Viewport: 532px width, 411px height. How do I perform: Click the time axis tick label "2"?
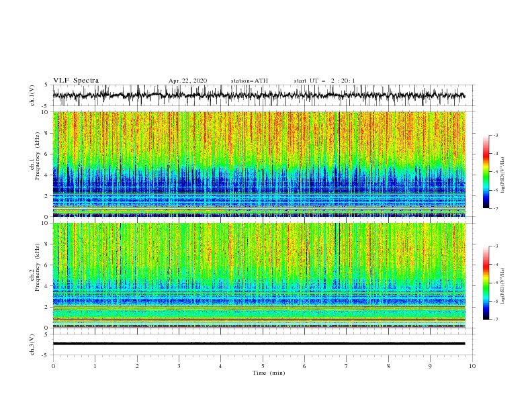137,366
